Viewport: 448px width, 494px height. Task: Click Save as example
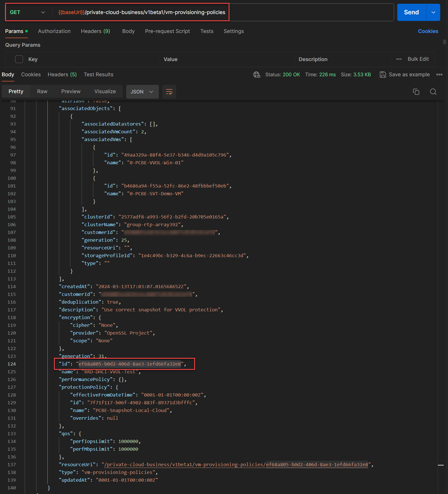[x=405, y=74]
